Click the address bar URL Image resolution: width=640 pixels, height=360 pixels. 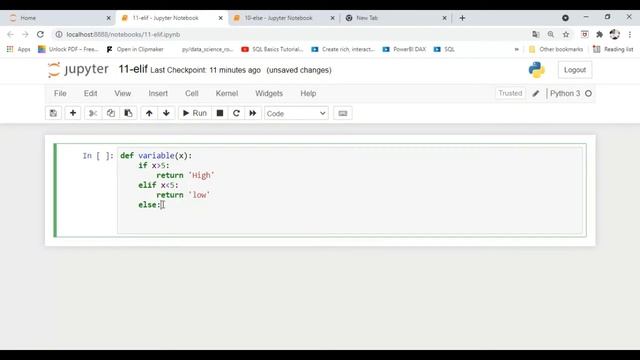click(x=123, y=35)
